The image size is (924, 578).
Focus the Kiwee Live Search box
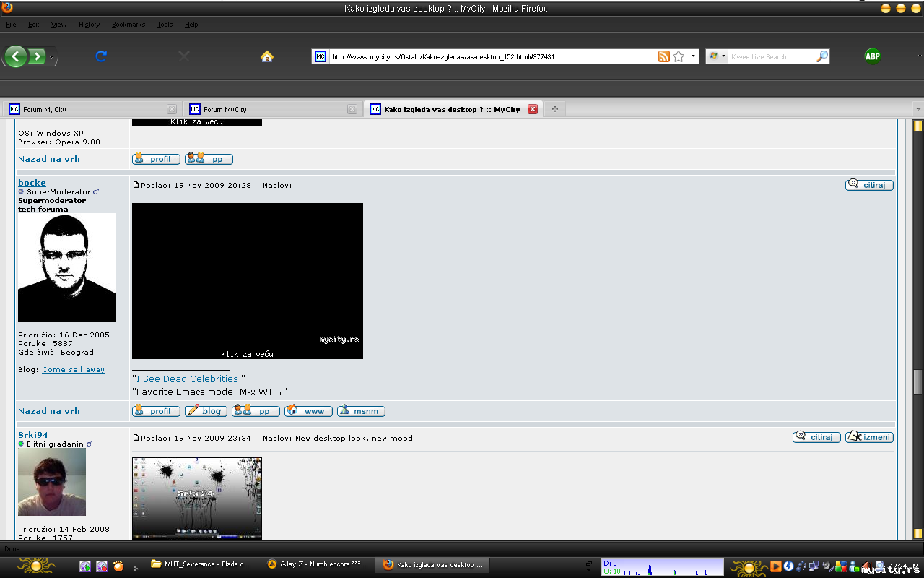pos(772,56)
